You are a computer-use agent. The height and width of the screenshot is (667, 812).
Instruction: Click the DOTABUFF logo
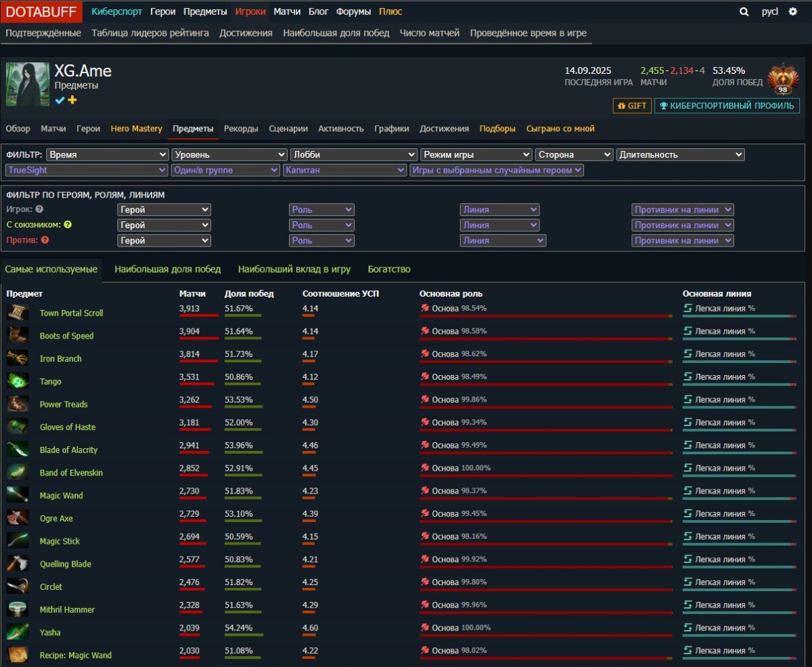coord(41,12)
